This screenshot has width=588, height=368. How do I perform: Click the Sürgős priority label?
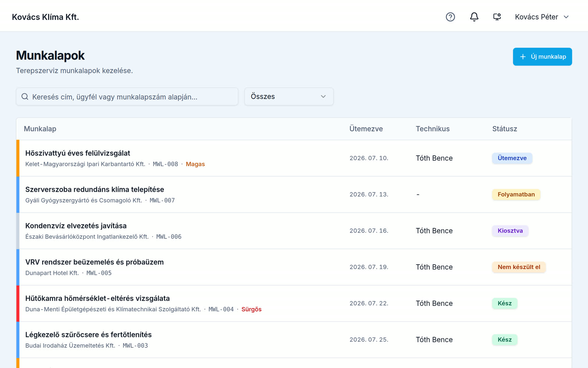251,309
